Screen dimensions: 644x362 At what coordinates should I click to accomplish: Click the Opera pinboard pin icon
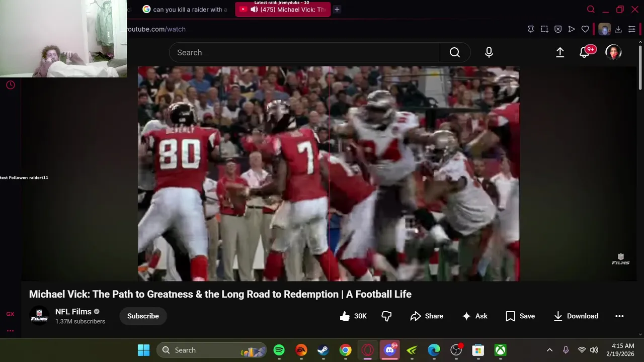pos(531,29)
